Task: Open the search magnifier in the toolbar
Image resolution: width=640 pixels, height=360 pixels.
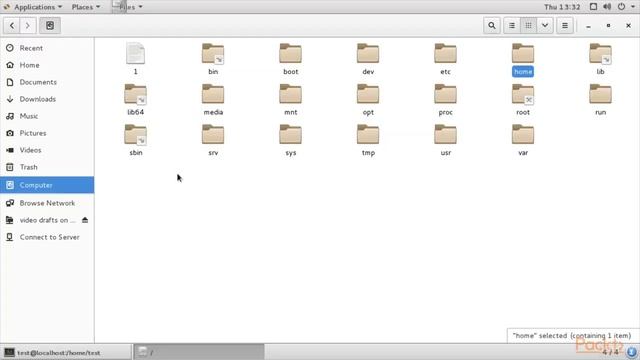Action: point(492,25)
